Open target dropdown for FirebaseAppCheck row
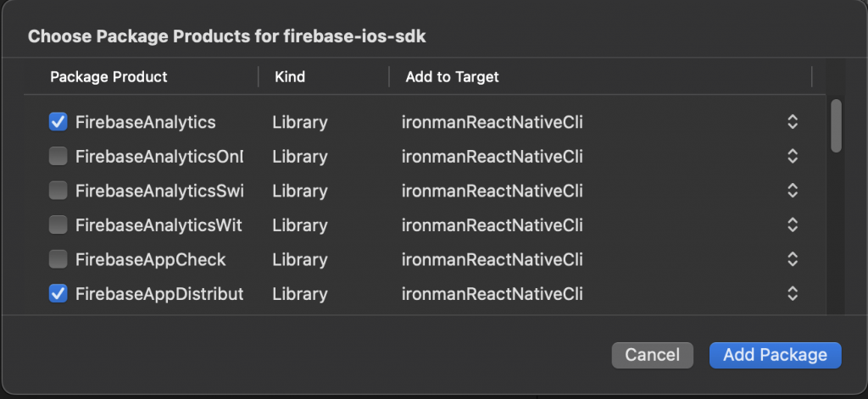Viewport: 868px width, 399px height. 792,259
